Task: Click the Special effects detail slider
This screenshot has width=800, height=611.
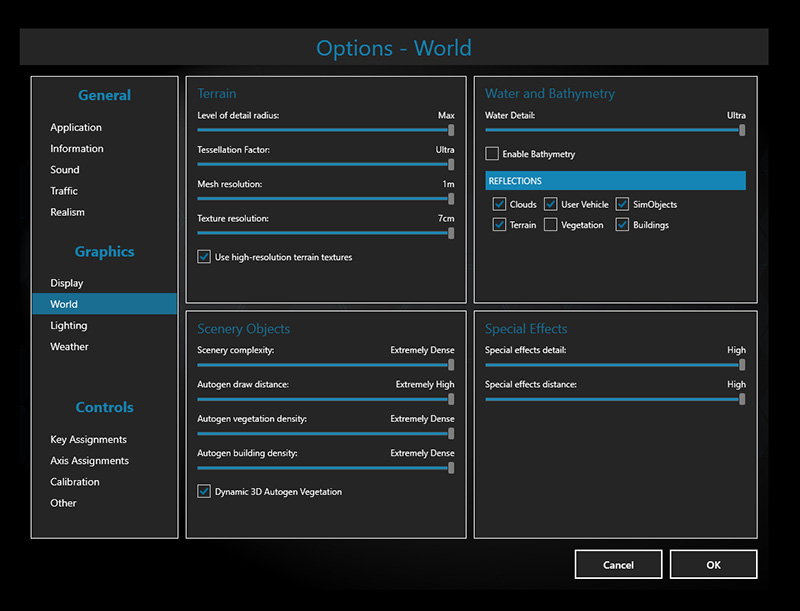Action: click(x=615, y=365)
